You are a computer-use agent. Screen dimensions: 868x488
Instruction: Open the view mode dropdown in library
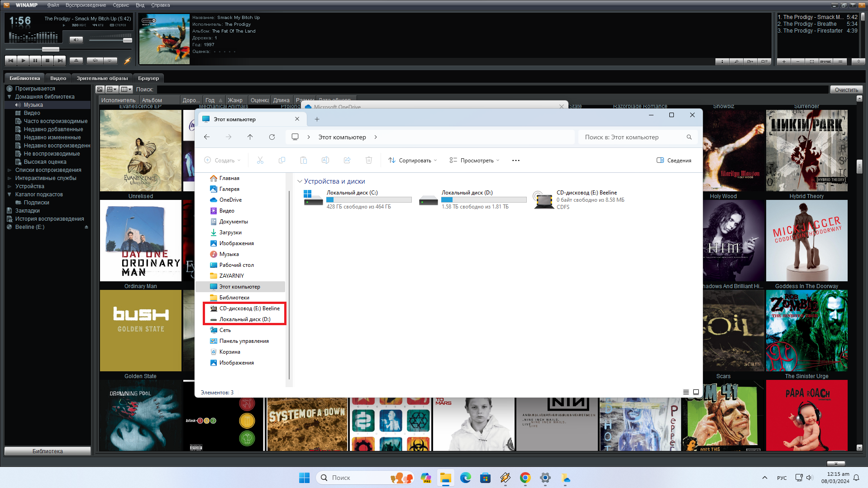pyautogui.click(x=112, y=90)
